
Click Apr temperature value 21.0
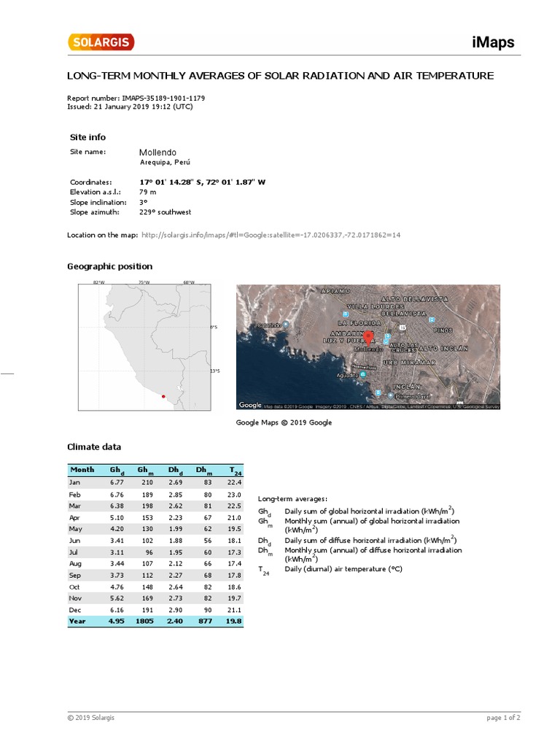click(x=234, y=517)
